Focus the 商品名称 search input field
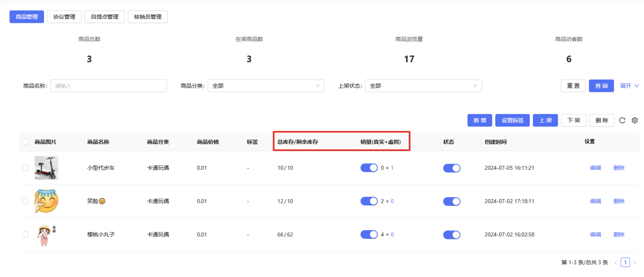644x277 pixels. point(108,86)
